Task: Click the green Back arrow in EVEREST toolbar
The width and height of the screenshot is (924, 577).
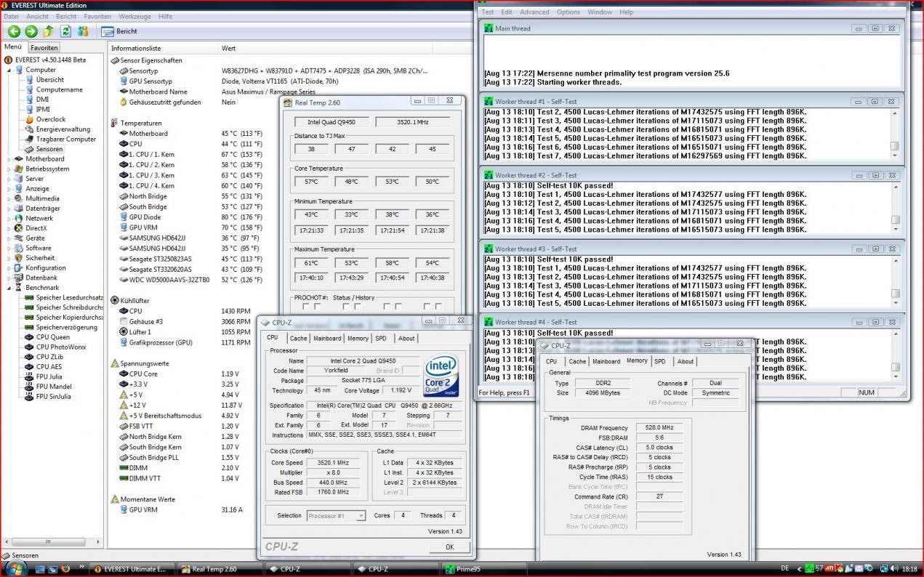Action: click(14, 31)
